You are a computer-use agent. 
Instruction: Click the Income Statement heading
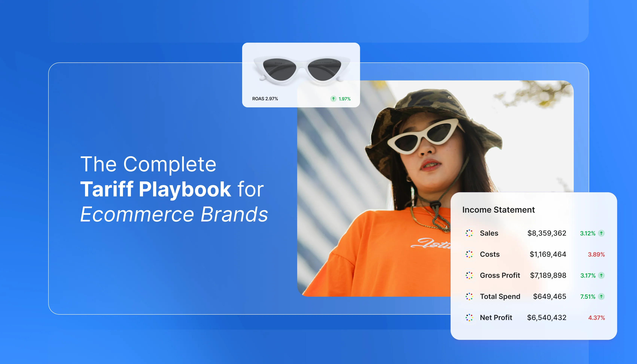(x=498, y=210)
